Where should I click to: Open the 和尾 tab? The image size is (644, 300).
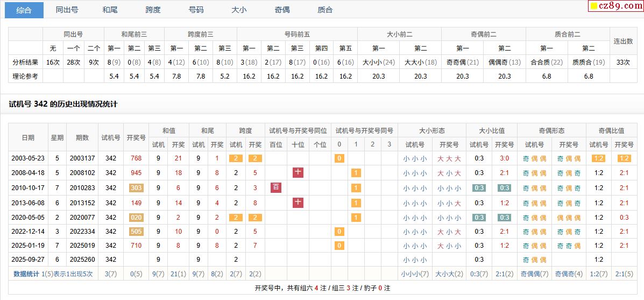tap(110, 10)
